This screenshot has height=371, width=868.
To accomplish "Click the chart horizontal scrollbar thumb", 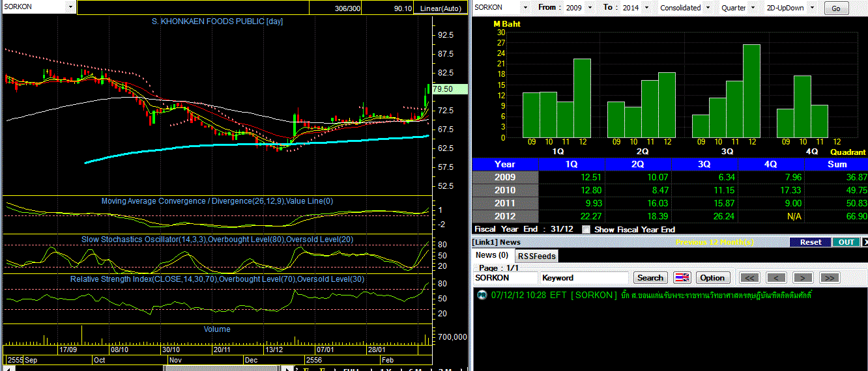I will pos(222,368).
